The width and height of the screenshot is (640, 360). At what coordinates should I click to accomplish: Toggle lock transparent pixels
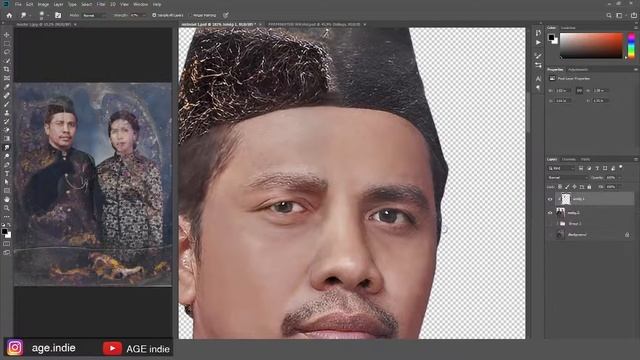(560, 187)
